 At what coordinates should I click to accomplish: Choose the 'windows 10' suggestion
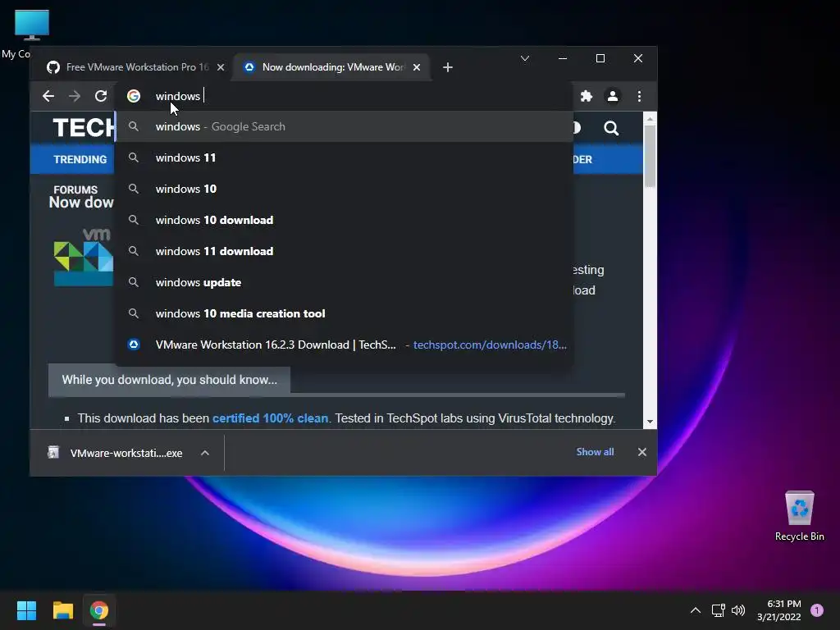pyautogui.click(x=344, y=189)
